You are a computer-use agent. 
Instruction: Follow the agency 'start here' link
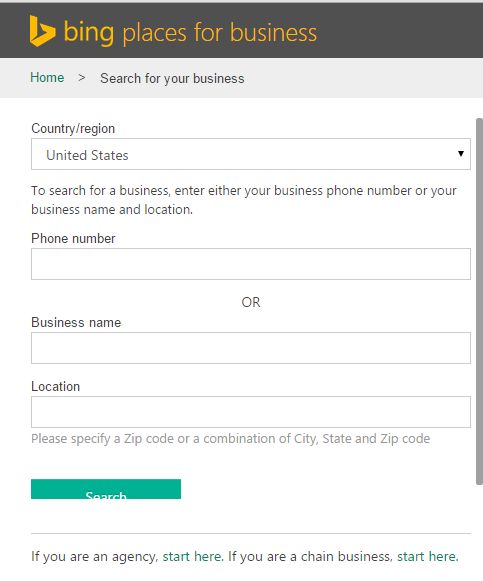(x=192, y=556)
